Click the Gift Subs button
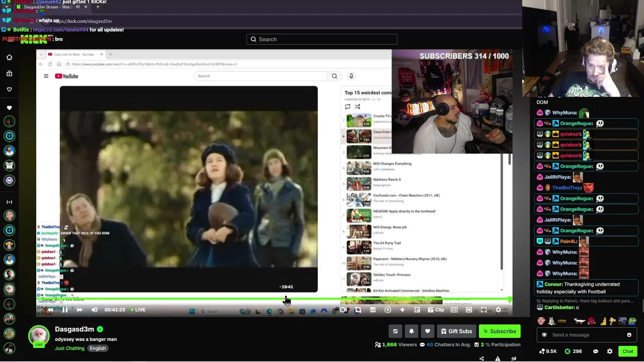Viewport: 644px width, 362px height. click(x=456, y=331)
